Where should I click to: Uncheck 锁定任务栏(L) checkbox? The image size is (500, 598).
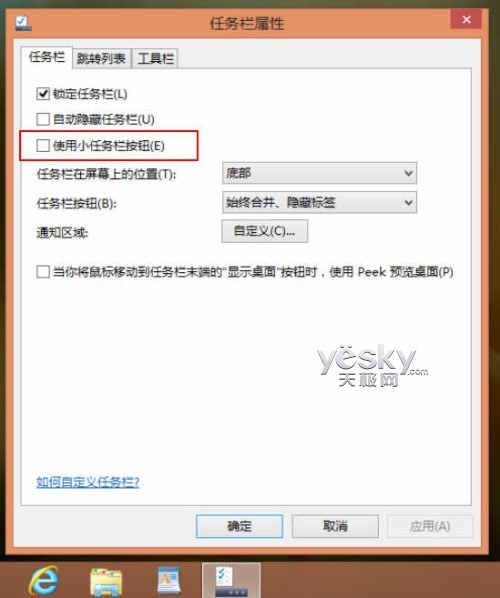pyautogui.click(x=43, y=93)
